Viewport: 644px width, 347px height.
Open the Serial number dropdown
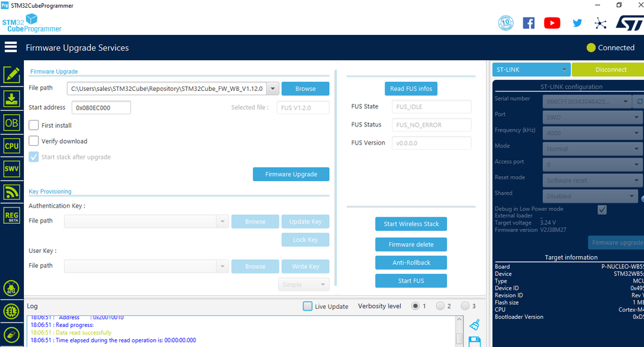[x=587, y=101]
